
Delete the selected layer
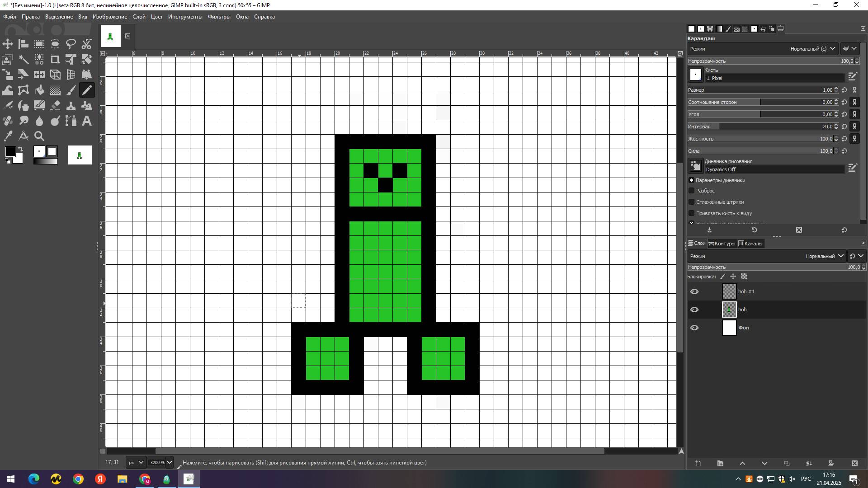click(x=854, y=464)
